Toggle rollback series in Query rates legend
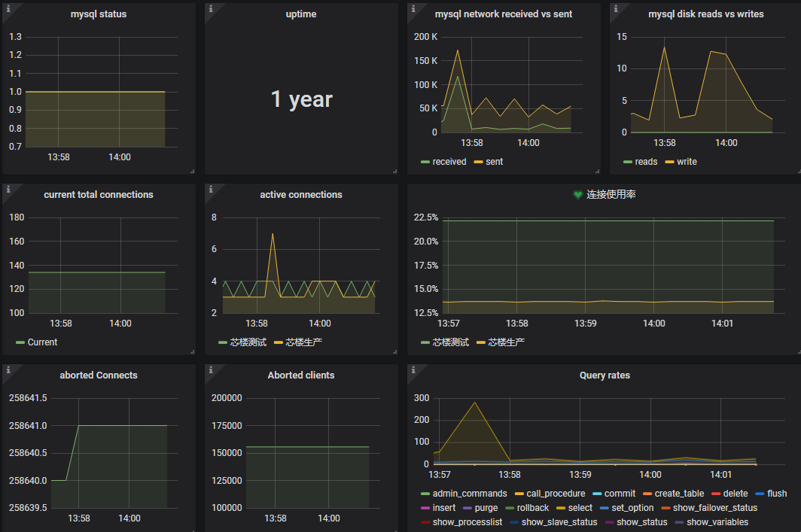This screenshot has height=532, width=801. [532, 508]
